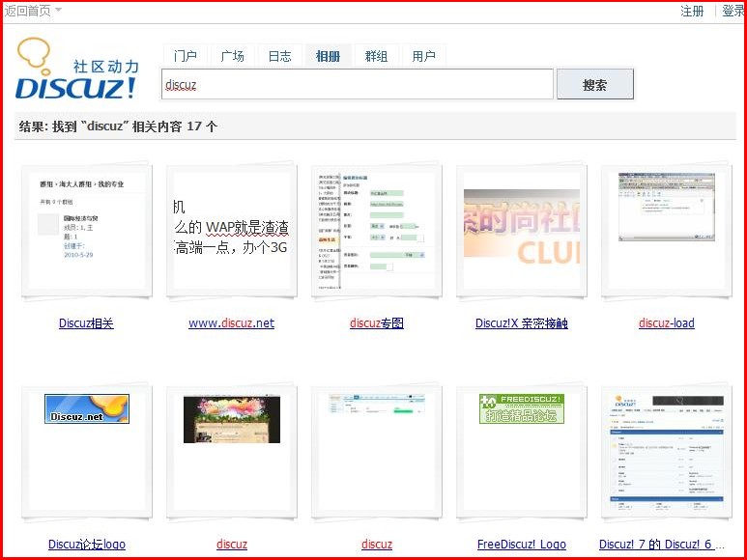747x560 pixels.
Task: Click the FreeDiscuz! Logo link
Action: [522, 545]
